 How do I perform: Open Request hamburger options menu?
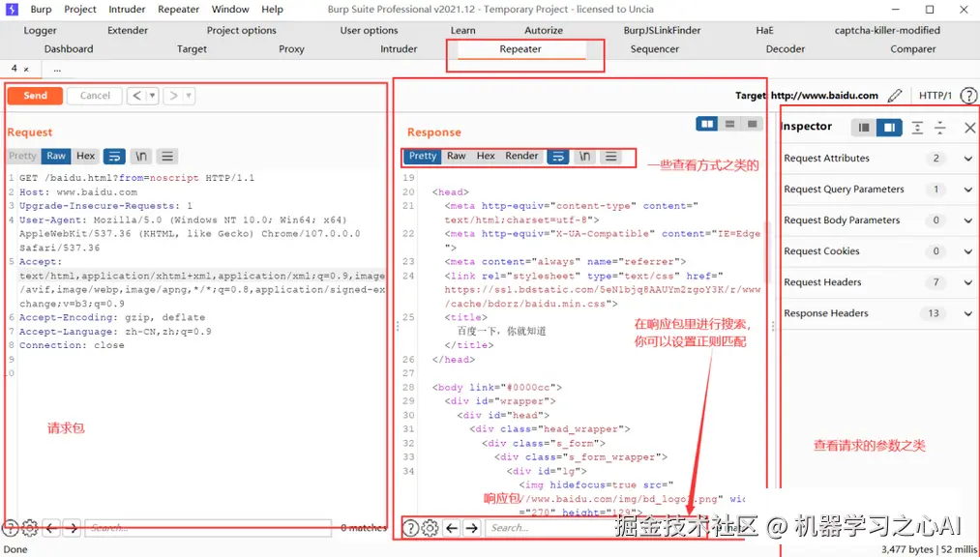coord(166,156)
